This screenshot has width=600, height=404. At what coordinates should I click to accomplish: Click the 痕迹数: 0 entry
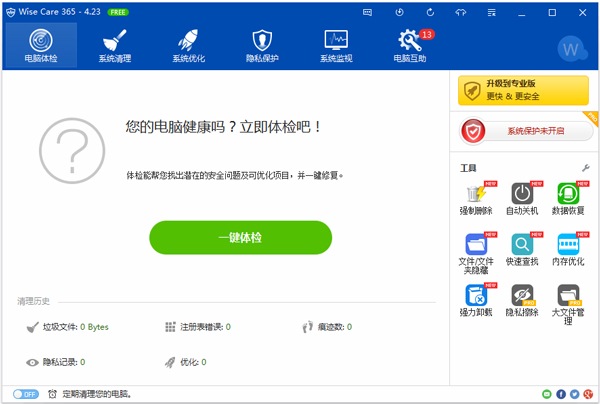(327, 327)
